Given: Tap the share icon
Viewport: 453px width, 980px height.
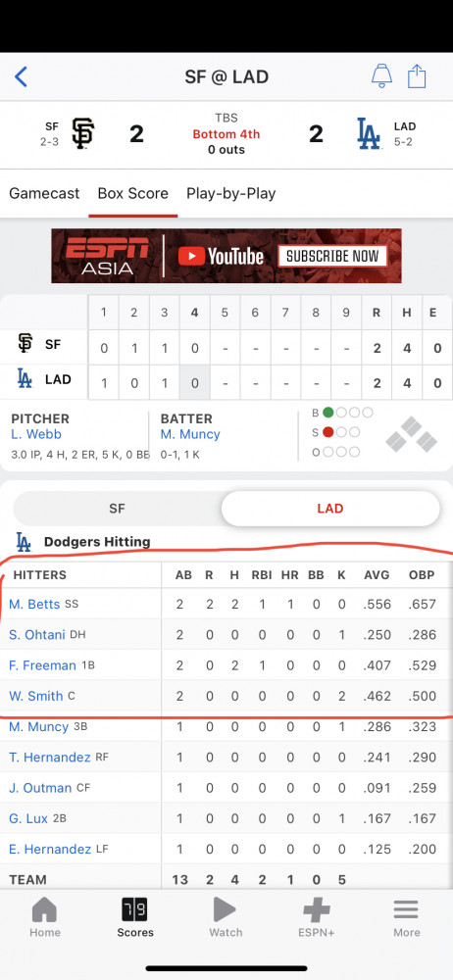Looking at the screenshot, I should click(x=417, y=76).
